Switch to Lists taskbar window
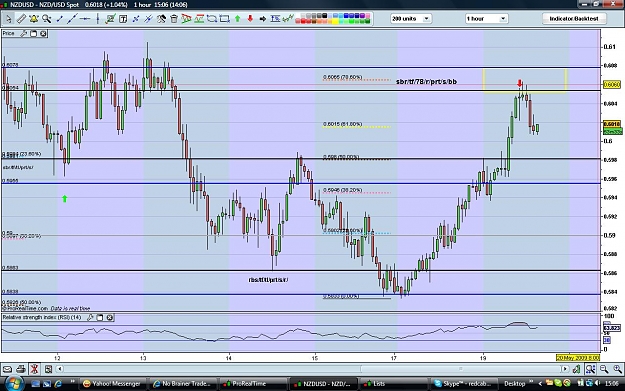 [x=393, y=384]
